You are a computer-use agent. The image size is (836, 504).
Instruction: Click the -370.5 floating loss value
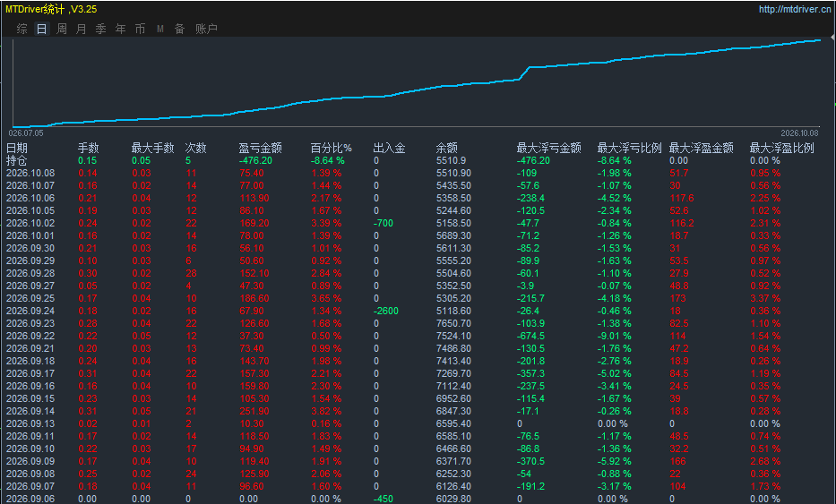[530, 461]
